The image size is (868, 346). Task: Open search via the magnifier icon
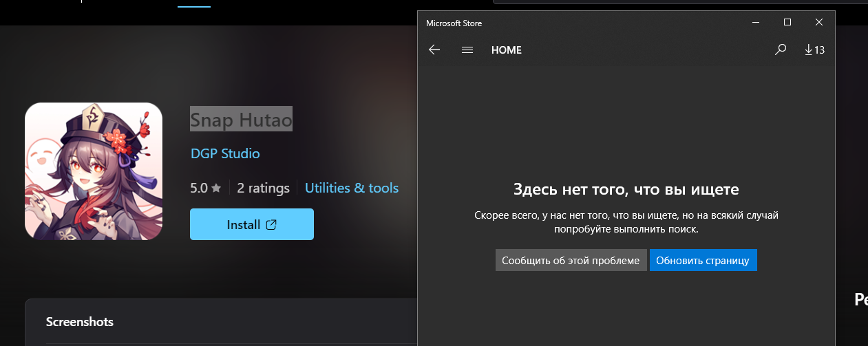pos(781,50)
